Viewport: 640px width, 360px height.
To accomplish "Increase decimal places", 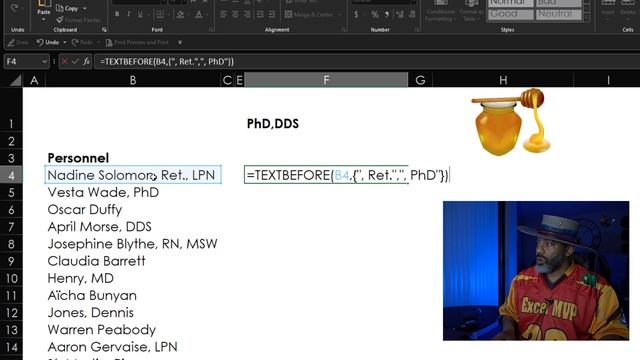I will pos(400,15).
